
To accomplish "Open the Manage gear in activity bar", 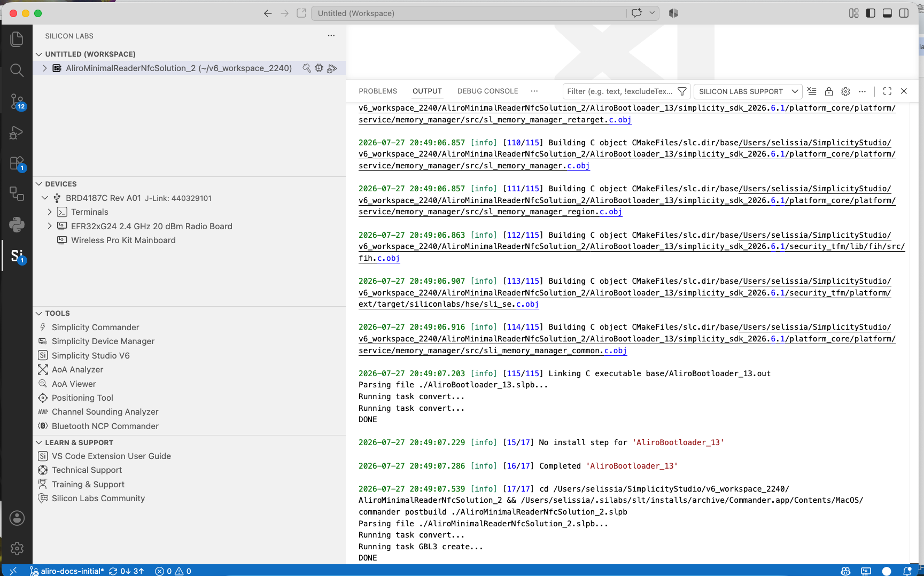I will pos(17,549).
